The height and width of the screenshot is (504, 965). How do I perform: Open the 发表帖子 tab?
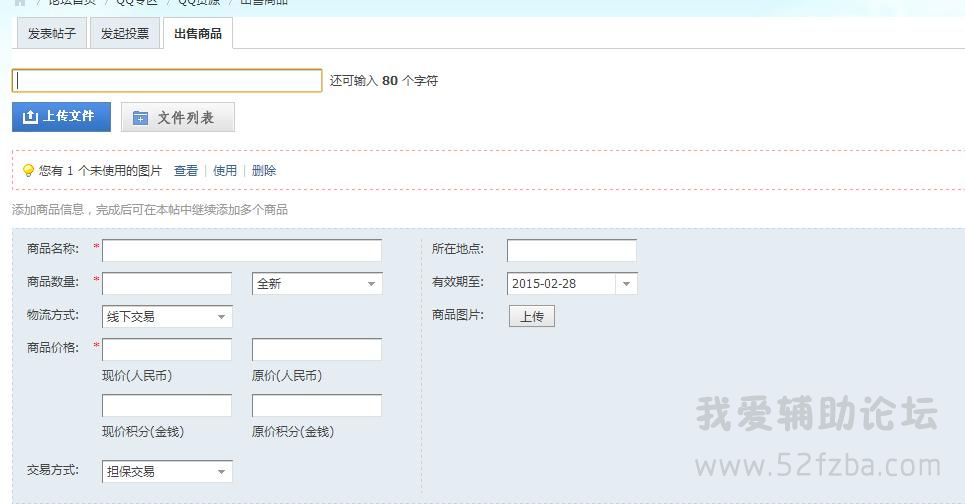(x=52, y=33)
